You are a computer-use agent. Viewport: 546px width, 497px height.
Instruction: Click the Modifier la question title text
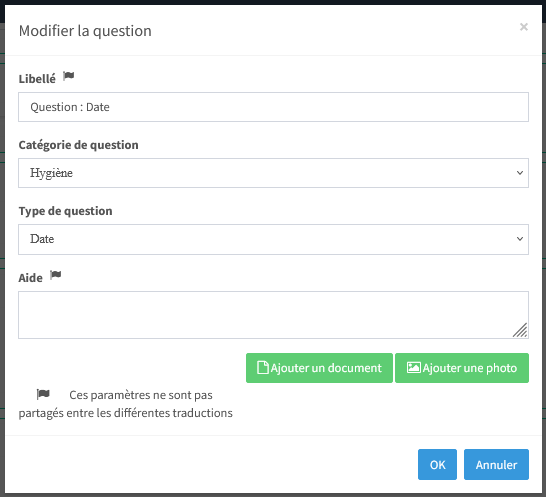(85, 31)
